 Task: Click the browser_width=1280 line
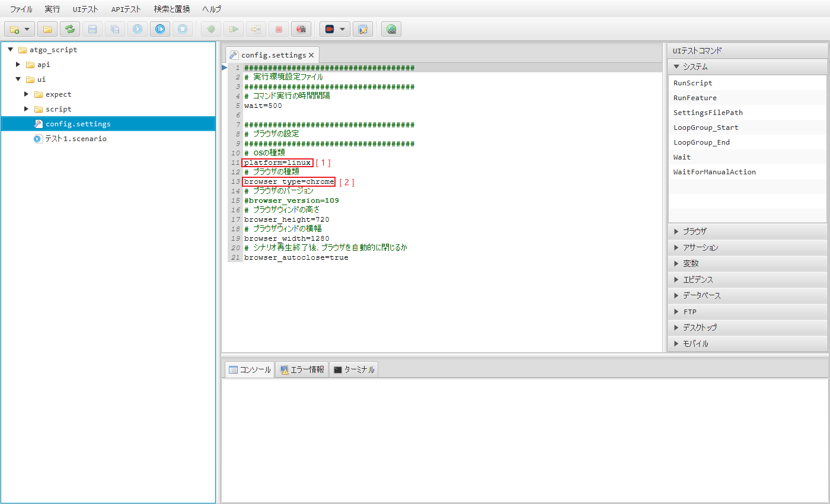click(x=287, y=238)
